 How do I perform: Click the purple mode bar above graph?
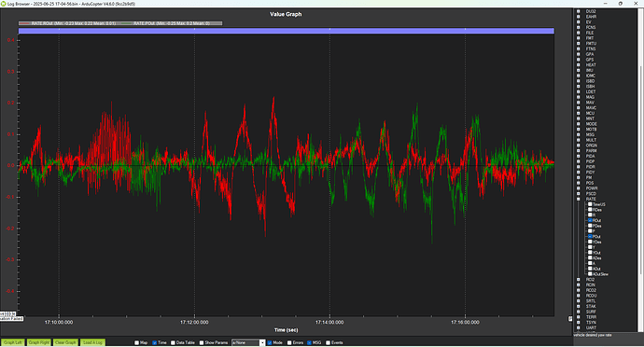click(x=287, y=31)
